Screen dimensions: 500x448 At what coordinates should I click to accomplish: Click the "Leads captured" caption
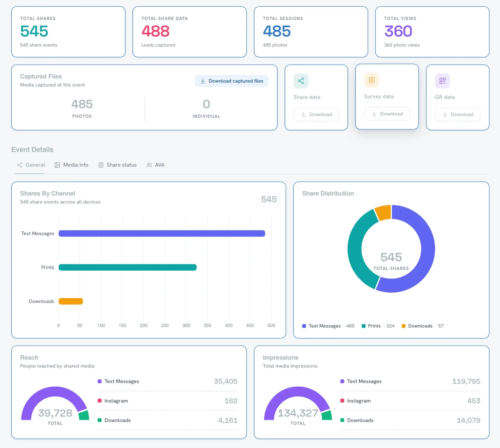tap(158, 45)
